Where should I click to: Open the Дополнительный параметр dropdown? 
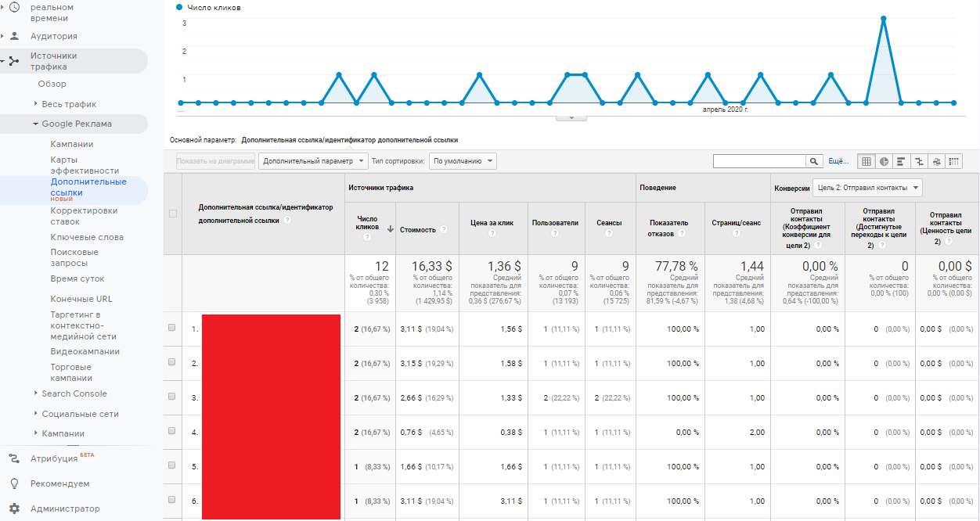(313, 161)
